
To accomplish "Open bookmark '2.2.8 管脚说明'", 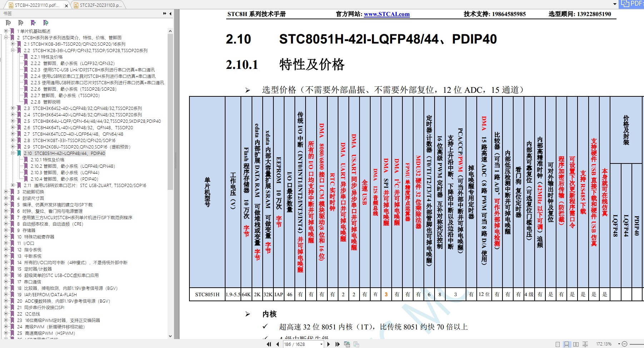I will (x=45, y=102).
